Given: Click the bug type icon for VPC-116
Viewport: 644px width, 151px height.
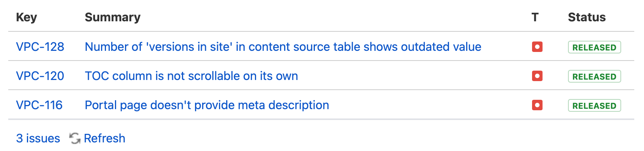Looking at the screenshot, I should pos(537,105).
